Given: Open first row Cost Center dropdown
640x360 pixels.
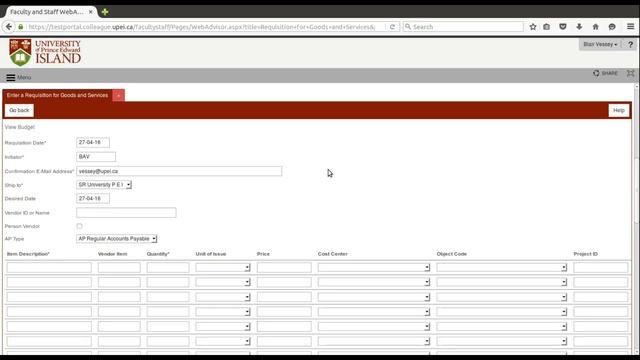Looking at the screenshot, I should (374, 267).
